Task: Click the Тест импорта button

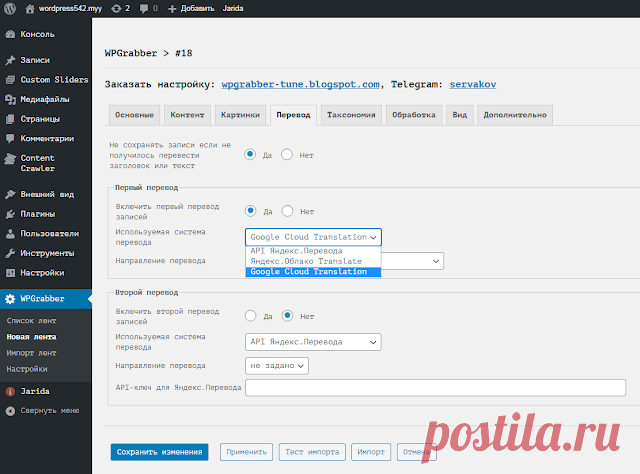Action: pyautogui.click(x=312, y=452)
